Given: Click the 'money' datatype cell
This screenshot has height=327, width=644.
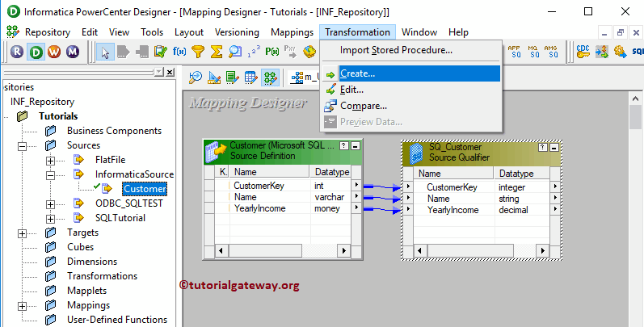Looking at the screenshot, I should [x=327, y=208].
